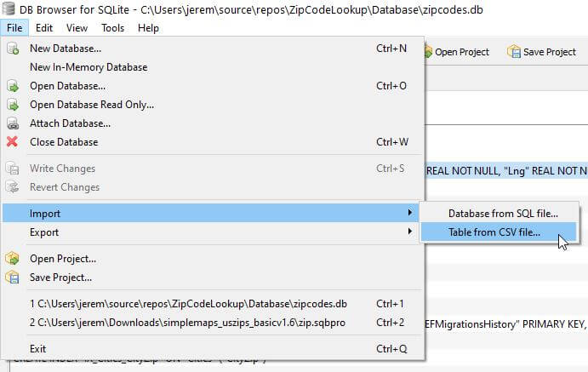Click the Revert Changes menu entry

click(213, 187)
